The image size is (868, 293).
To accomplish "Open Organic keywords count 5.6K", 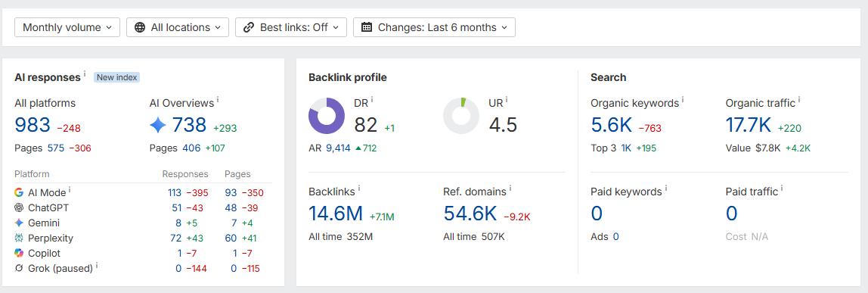I will click(611, 125).
